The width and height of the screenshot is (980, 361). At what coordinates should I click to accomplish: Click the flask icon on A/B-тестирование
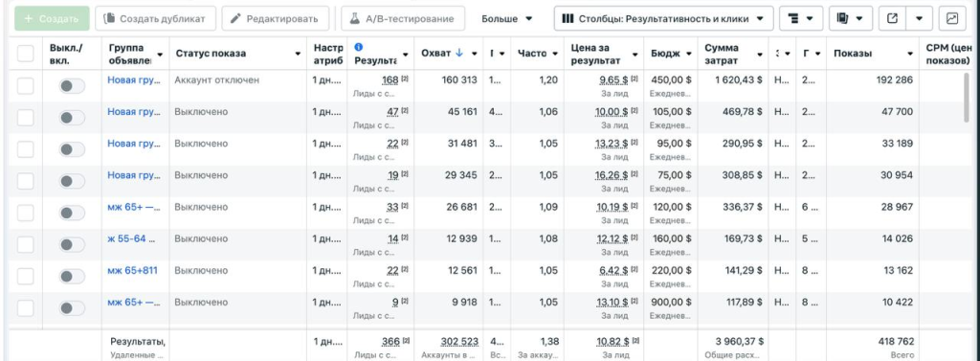354,19
